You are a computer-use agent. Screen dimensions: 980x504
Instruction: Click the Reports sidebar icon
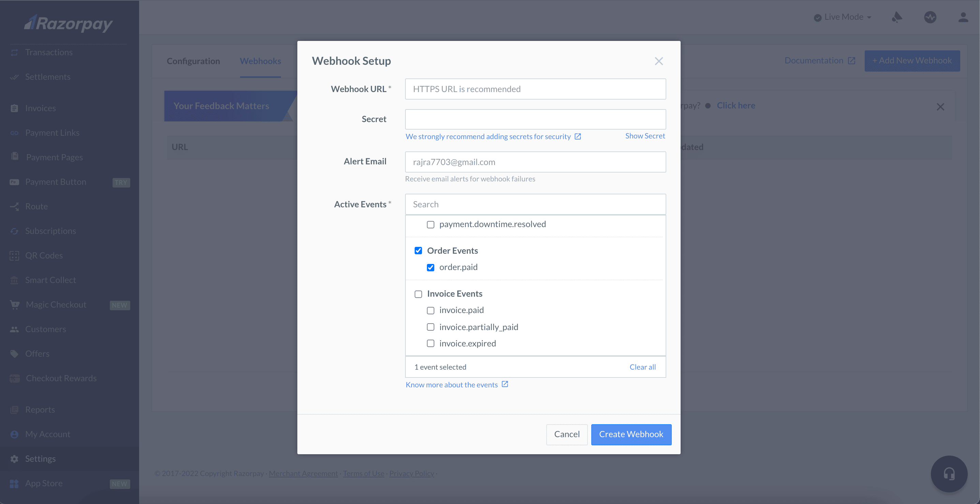point(14,410)
